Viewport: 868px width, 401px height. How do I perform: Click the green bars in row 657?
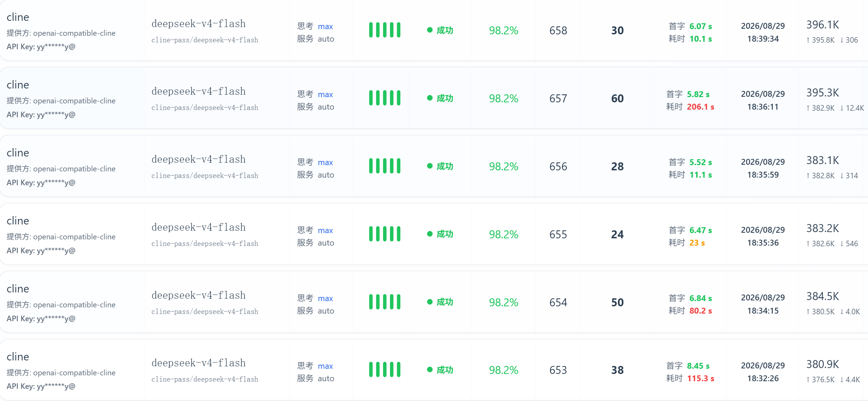click(384, 98)
